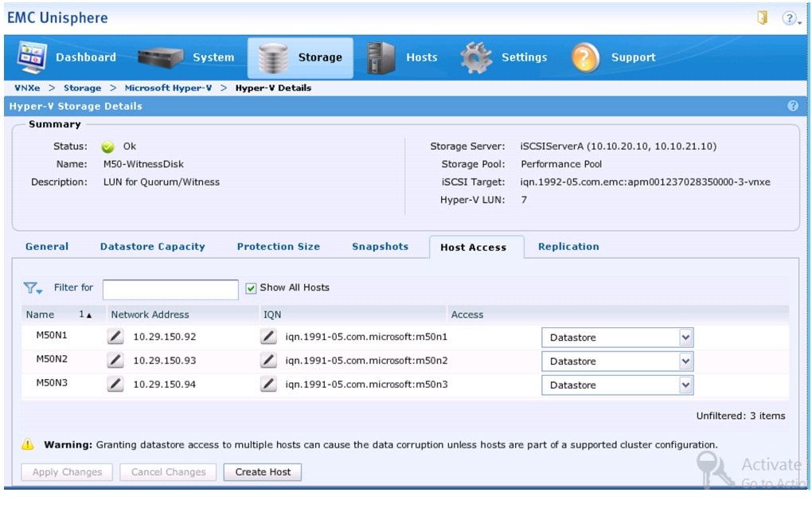
Task: Switch to the Replication tab
Action: click(568, 247)
